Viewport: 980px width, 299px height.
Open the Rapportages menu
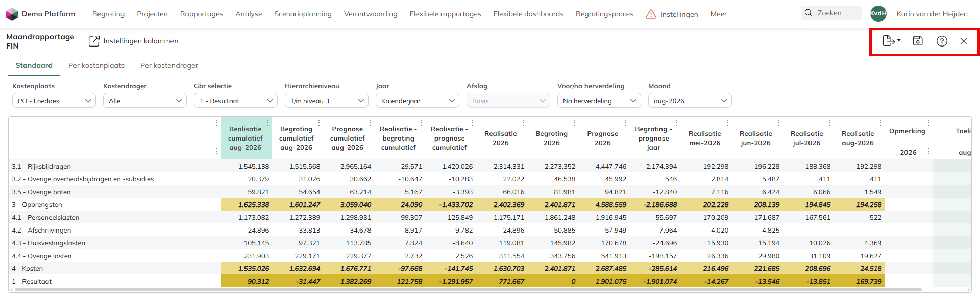point(202,14)
